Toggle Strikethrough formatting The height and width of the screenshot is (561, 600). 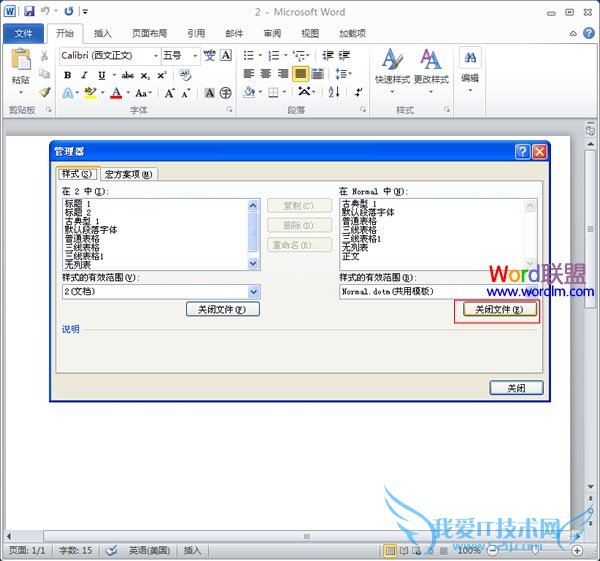(127, 75)
